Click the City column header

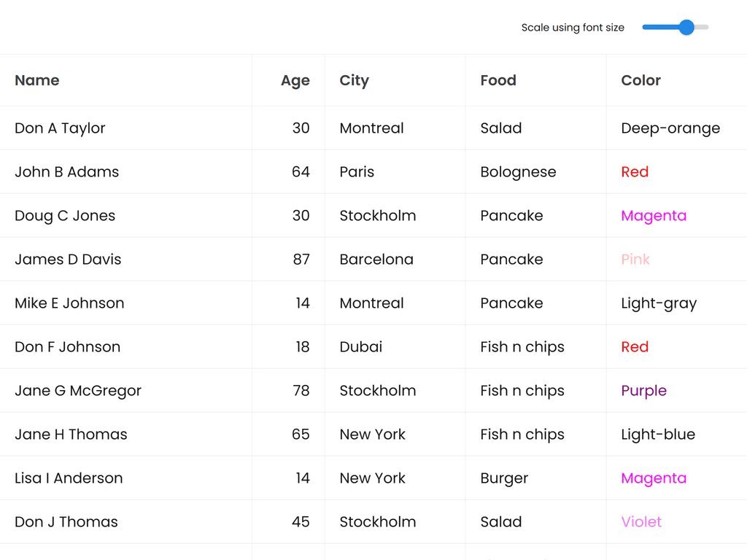click(x=355, y=80)
